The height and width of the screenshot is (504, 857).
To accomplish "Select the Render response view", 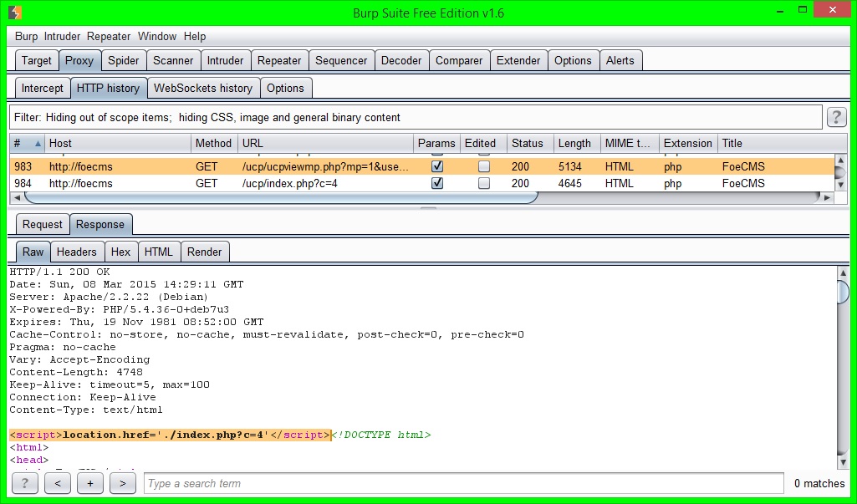I will coord(204,252).
